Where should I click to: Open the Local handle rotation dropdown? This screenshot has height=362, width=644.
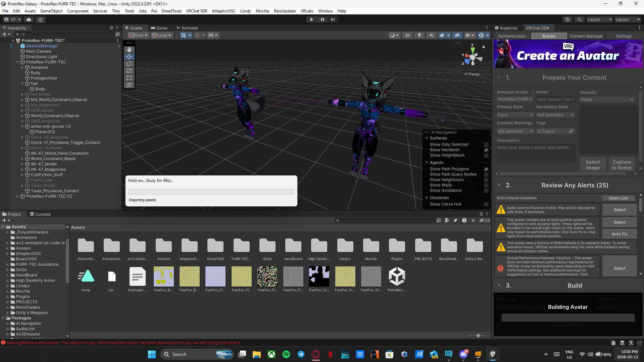click(x=162, y=35)
